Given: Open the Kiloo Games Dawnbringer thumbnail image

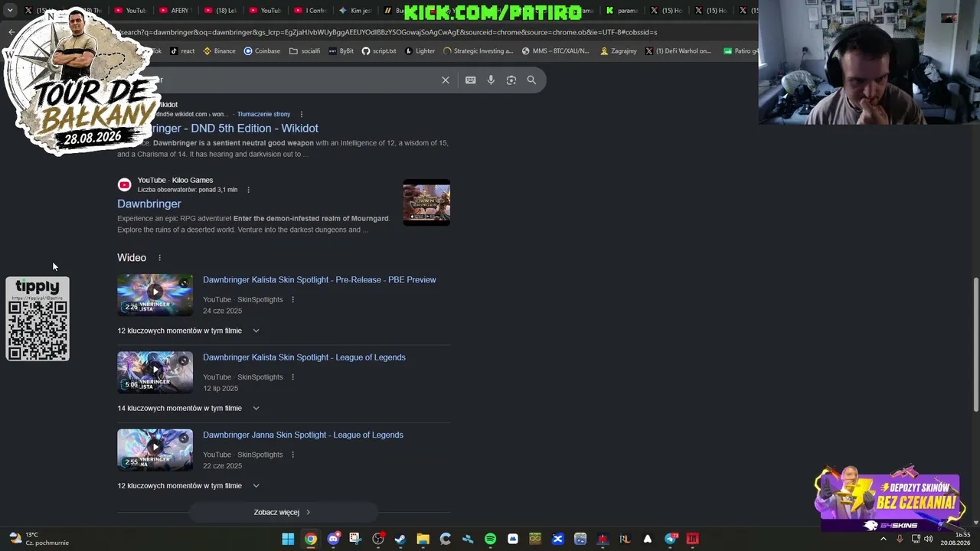Looking at the screenshot, I should [426, 203].
